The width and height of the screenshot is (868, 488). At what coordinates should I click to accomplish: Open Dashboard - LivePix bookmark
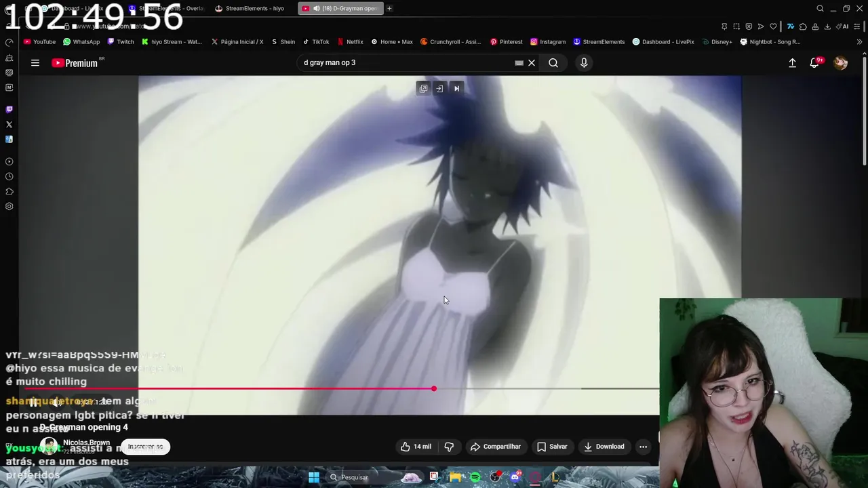(x=663, y=41)
